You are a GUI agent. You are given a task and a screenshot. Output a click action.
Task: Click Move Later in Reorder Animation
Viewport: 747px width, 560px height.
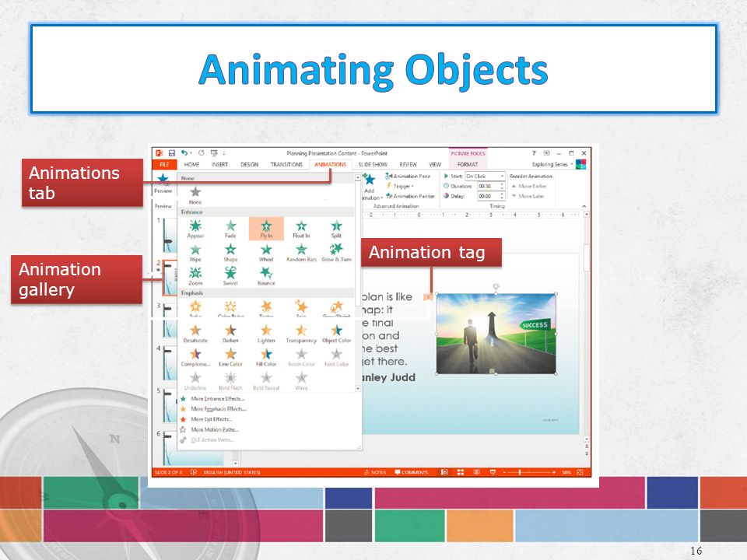(528, 196)
